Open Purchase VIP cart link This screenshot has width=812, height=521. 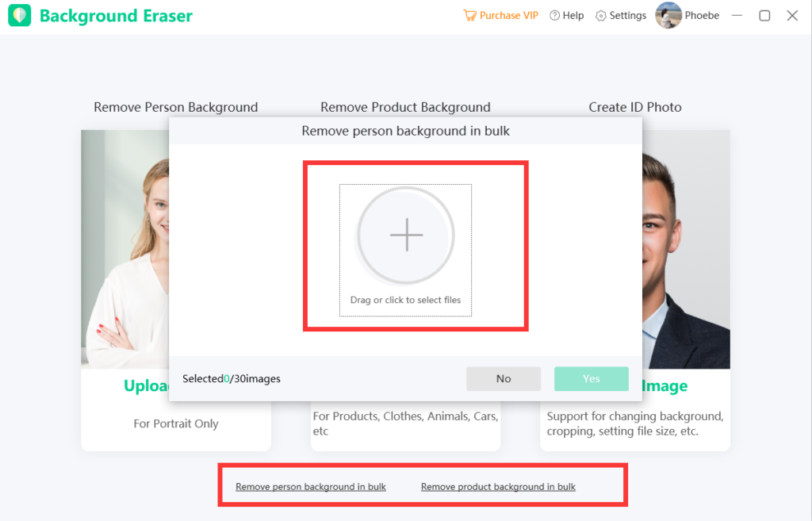tap(500, 16)
